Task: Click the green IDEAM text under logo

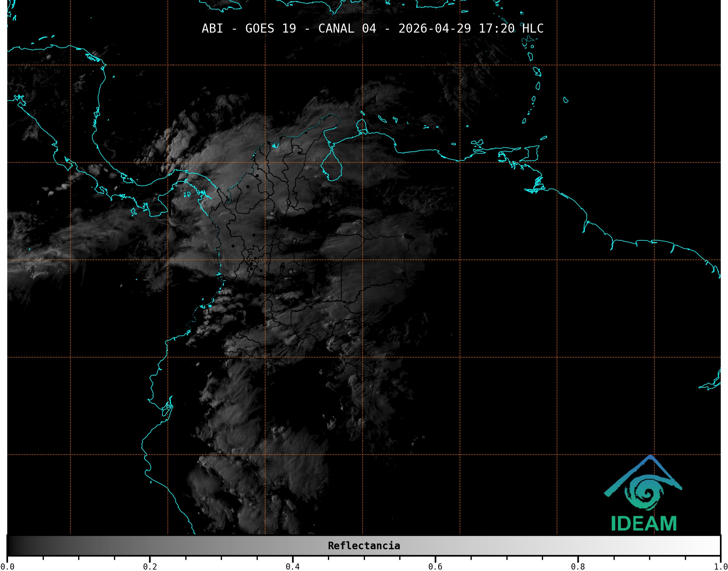Action: (644, 524)
